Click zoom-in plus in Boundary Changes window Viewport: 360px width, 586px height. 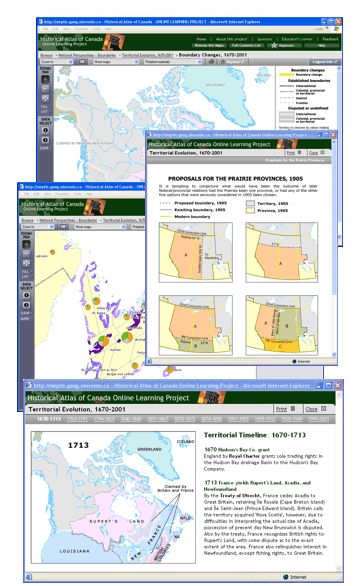click(45, 79)
